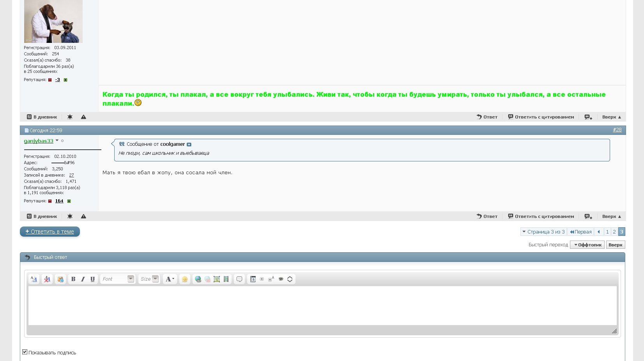Open the smiley picker in editor
The height and width of the screenshot is (361, 644).
185,279
